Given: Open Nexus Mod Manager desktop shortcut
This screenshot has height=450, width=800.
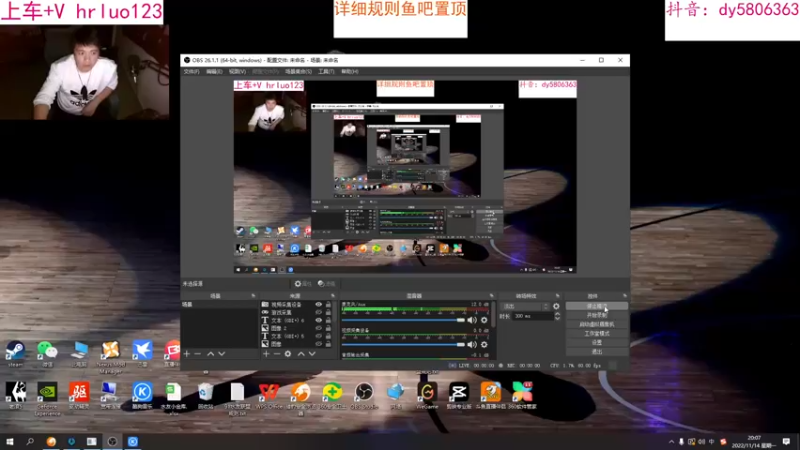Looking at the screenshot, I should click(x=110, y=356).
